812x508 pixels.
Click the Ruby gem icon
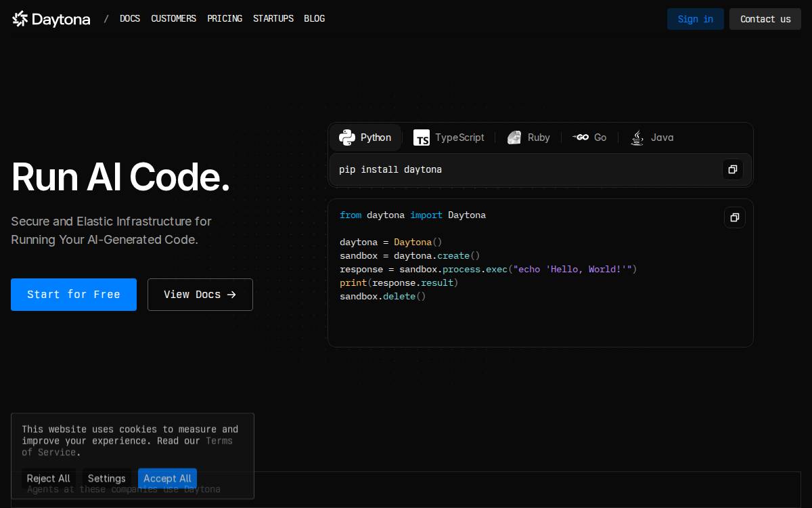point(514,137)
